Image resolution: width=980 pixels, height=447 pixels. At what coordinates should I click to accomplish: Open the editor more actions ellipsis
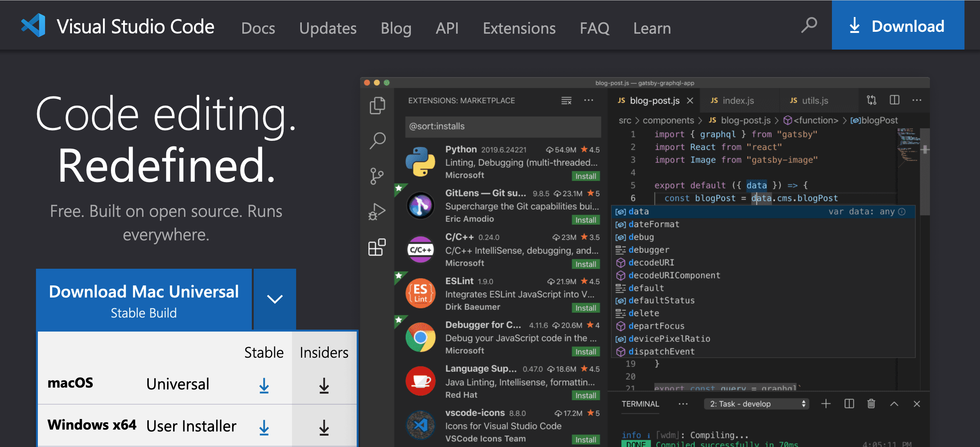tap(917, 100)
